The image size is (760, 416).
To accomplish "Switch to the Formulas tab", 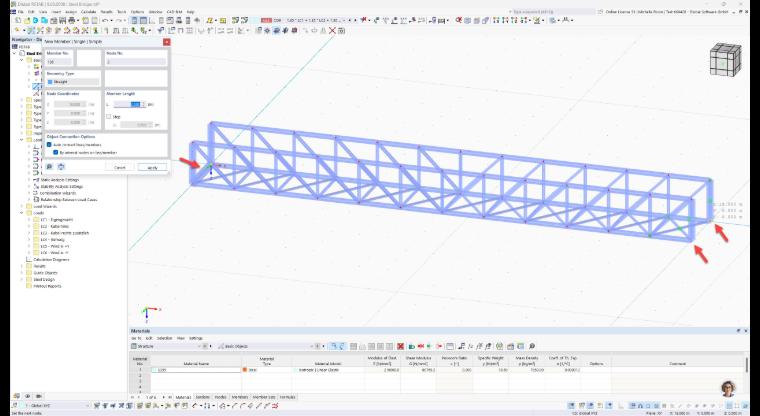I will [x=287, y=397].
